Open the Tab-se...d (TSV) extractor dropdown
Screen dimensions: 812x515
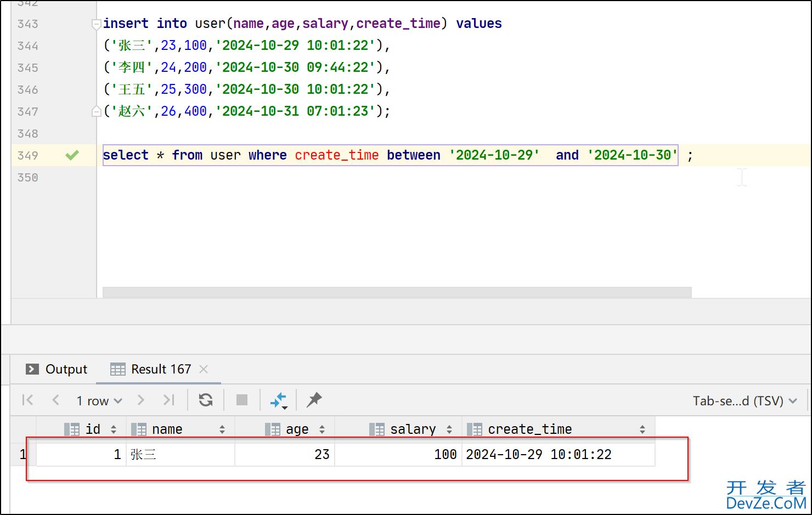[x=745, y=401]
